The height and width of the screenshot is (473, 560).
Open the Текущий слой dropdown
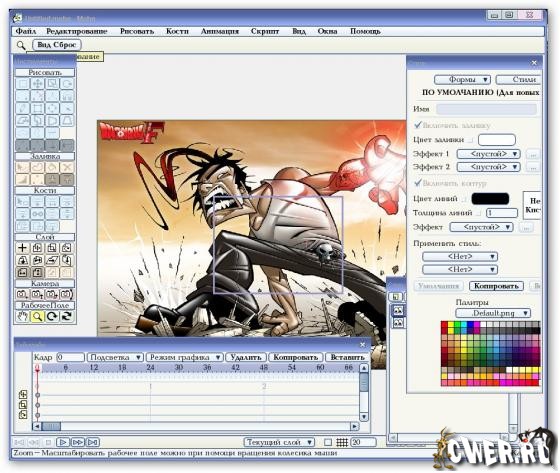click(x=279, y=442)
